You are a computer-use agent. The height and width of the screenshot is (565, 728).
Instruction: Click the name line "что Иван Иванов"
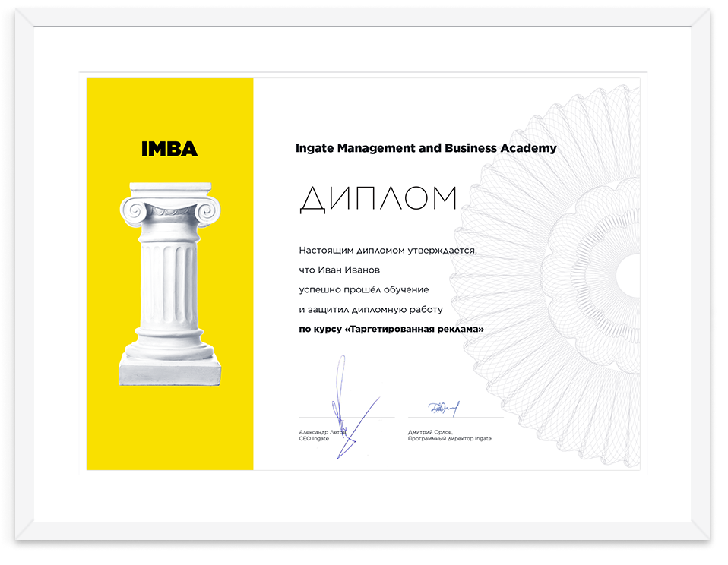tap(340, 270)
